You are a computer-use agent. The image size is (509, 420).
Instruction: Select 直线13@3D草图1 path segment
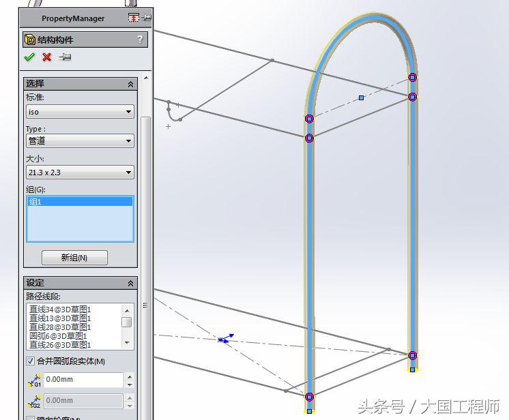point(60,318)
